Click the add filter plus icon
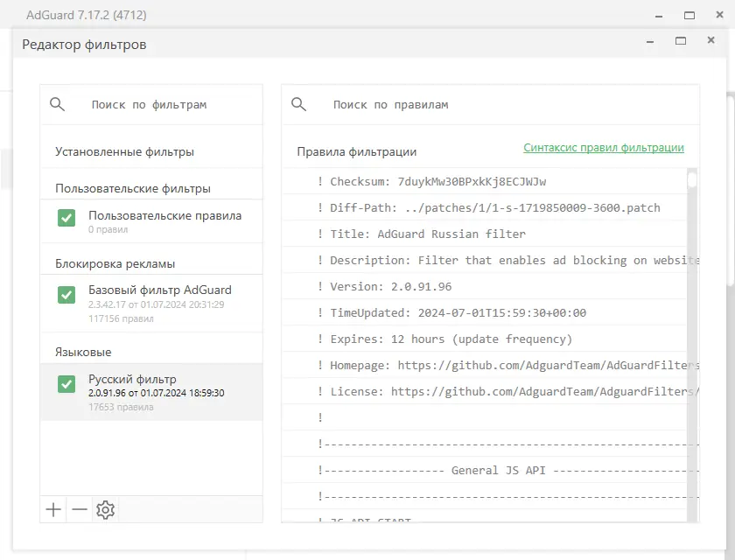This screenshot has height=560, width=735. point(53,510)
